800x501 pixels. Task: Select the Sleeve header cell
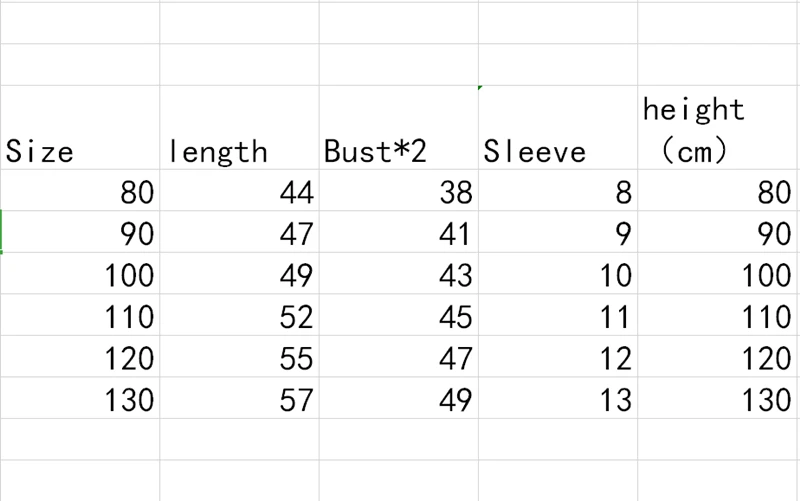coord(558,127)
